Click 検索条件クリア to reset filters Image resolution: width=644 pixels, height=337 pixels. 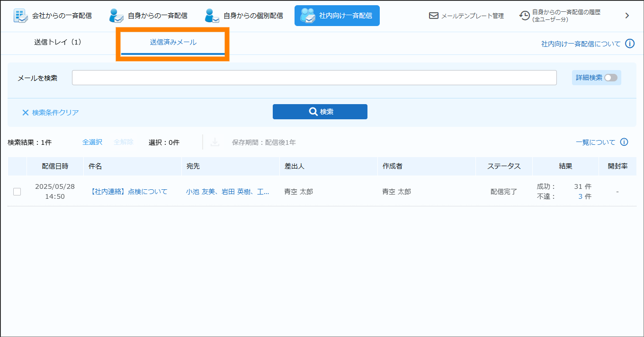[51, 113]
